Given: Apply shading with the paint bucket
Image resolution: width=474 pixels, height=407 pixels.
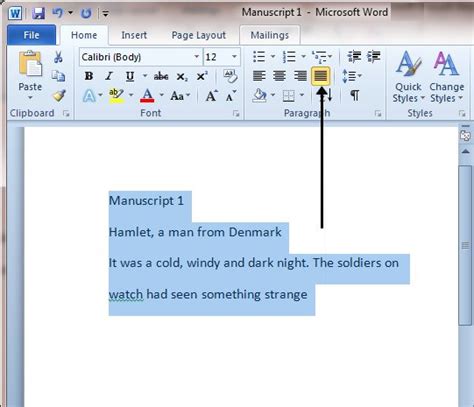Looking at the screenshot, I should tap(259, 96).
